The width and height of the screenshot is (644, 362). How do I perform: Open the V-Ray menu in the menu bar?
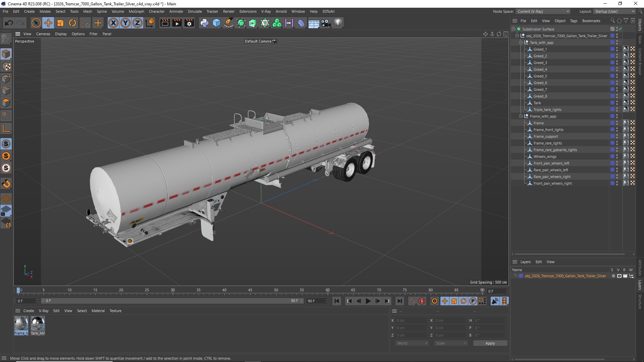[266, 11]
